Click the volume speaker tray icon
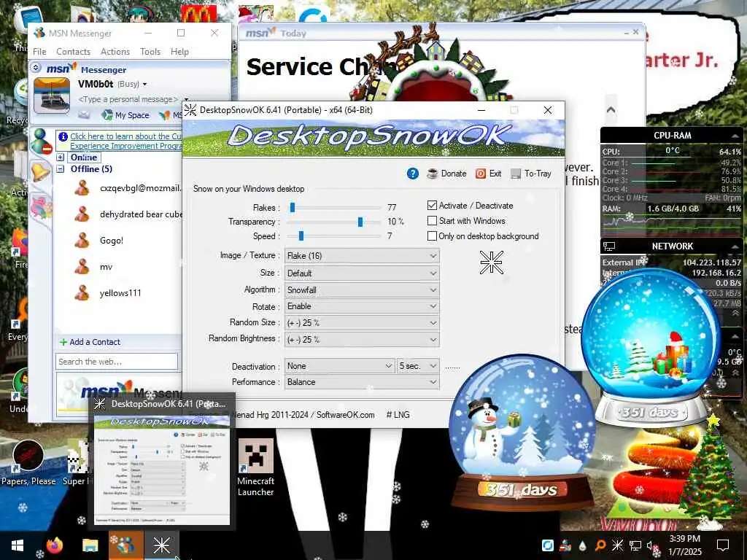Viewport: 747px width, 560px height. (x=650, y=545)
